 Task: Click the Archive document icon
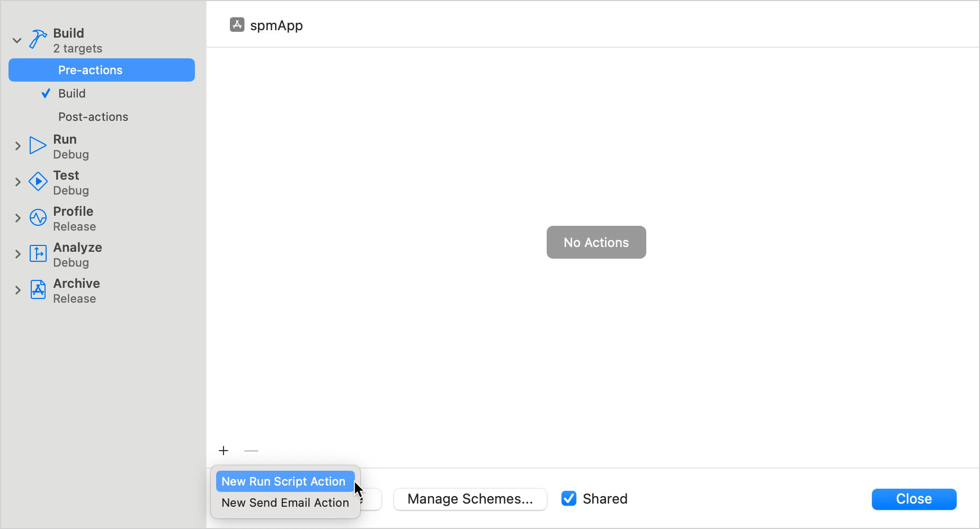click(x=38, y=289)
